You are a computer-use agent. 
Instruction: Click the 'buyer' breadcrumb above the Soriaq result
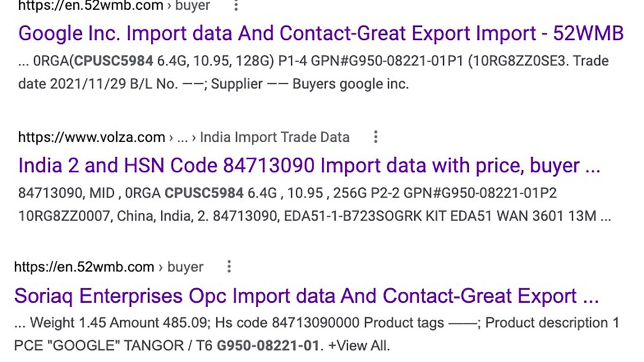point(185,267)
